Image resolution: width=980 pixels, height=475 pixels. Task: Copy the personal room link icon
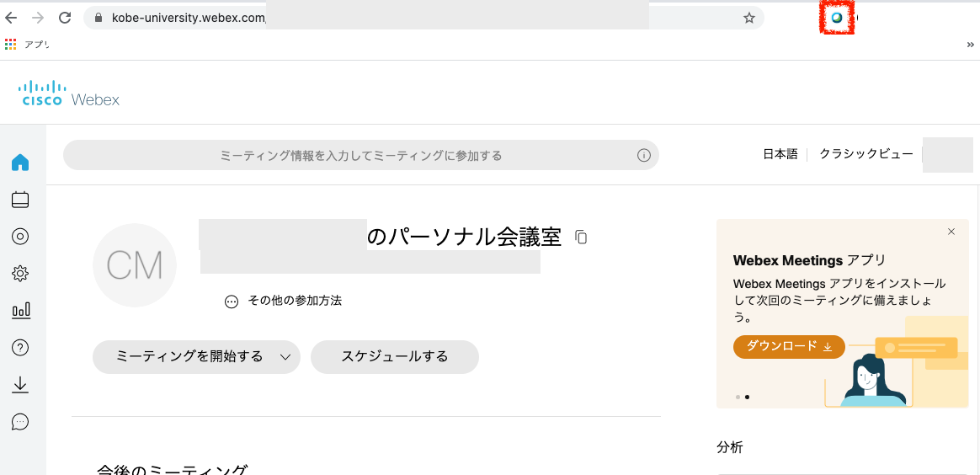pos(581,237)
